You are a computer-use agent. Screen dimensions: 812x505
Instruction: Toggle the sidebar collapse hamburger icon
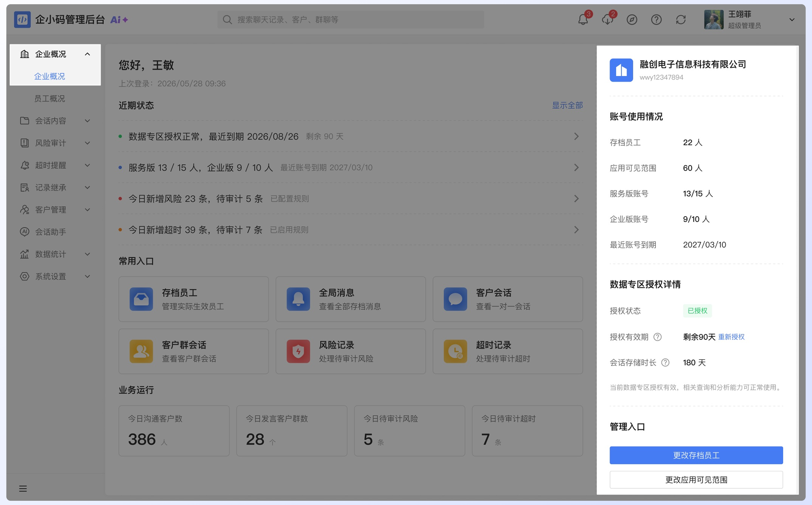(23, 488)
